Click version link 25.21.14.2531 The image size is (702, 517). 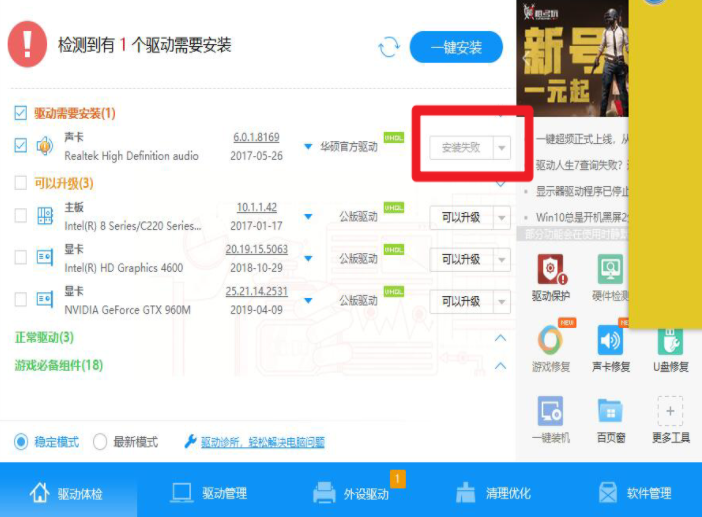pos(257,291)
